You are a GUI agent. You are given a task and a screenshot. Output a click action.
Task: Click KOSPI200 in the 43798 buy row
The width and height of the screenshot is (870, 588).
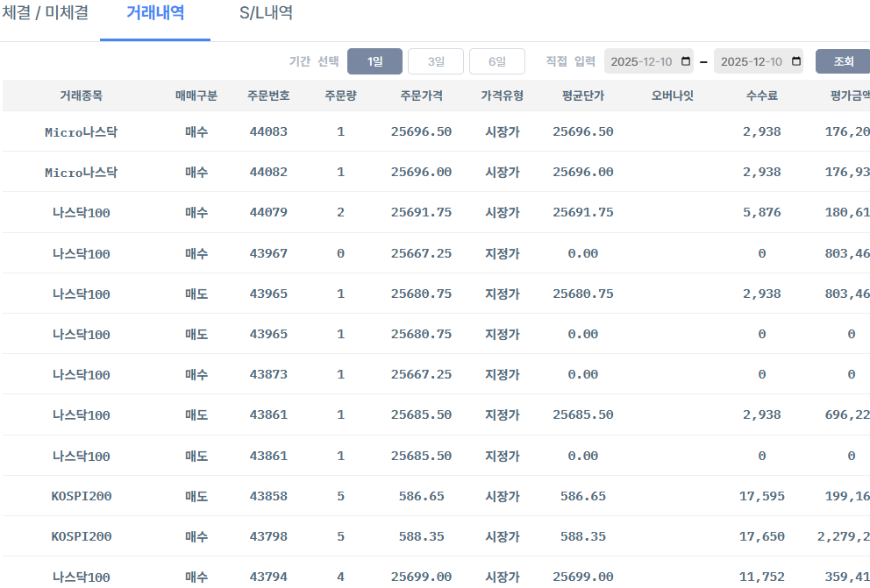pyautogui.click(x=81, y=536)
